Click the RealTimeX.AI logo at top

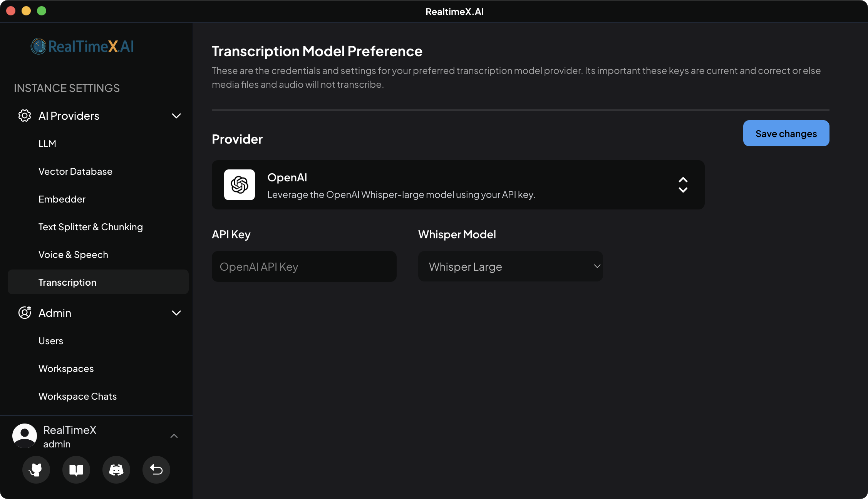point(82,46)
